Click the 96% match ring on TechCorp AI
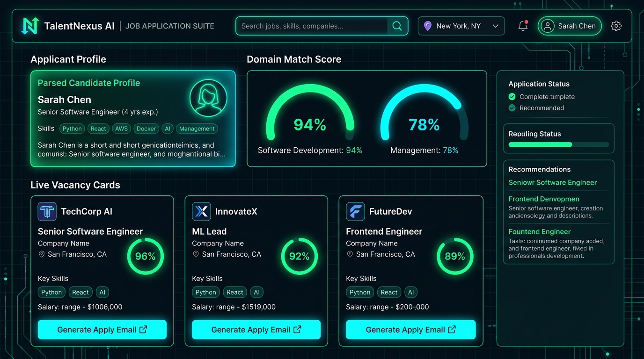This screenshot has width=644, height=359. (146, 256)
